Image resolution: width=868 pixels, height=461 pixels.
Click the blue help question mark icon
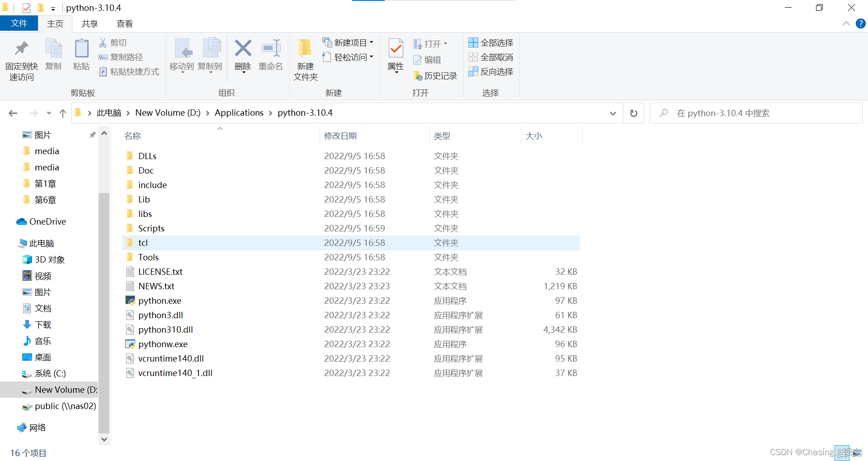tap(861, 24)
